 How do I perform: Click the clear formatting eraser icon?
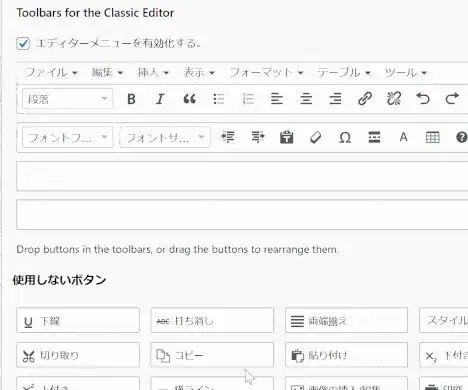[x=316, y=137]
